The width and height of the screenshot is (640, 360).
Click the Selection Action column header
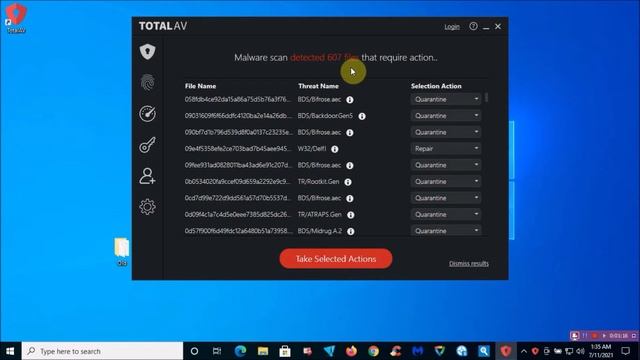pos(436,86)
